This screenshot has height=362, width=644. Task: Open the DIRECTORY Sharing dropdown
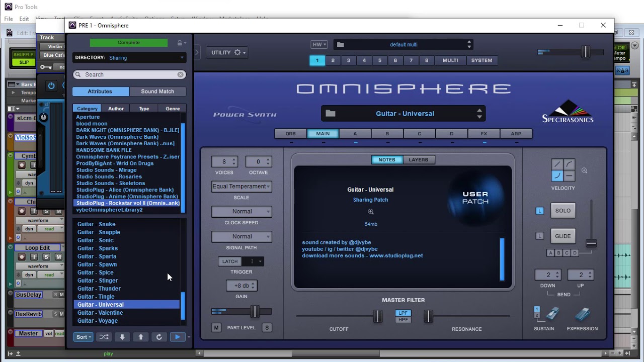pyautogui.click(x=129, y=58)
